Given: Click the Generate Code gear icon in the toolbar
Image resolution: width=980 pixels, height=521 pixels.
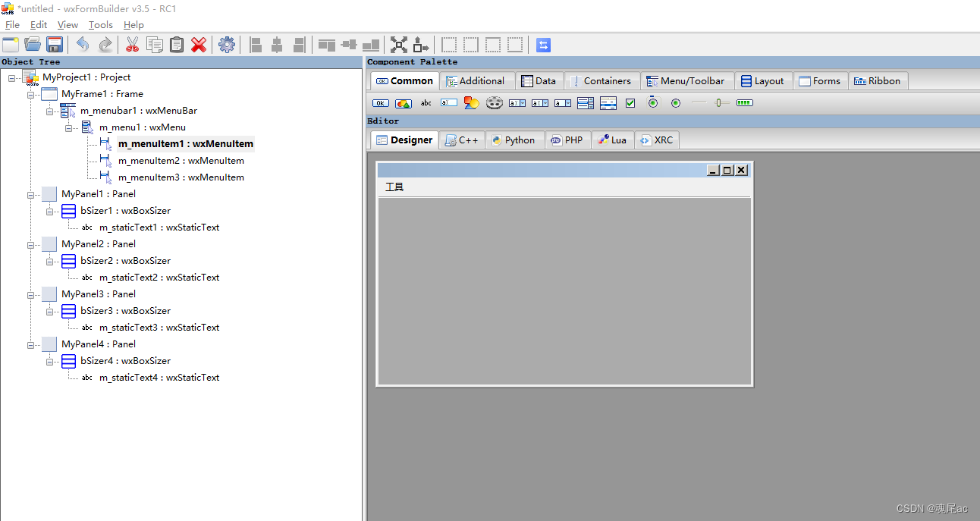Looking at the screenshot, I should [226, 45].
